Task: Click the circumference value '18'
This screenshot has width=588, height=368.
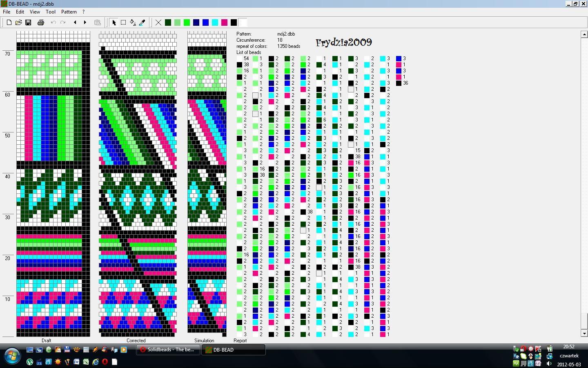Action: (x=280, y=40)
